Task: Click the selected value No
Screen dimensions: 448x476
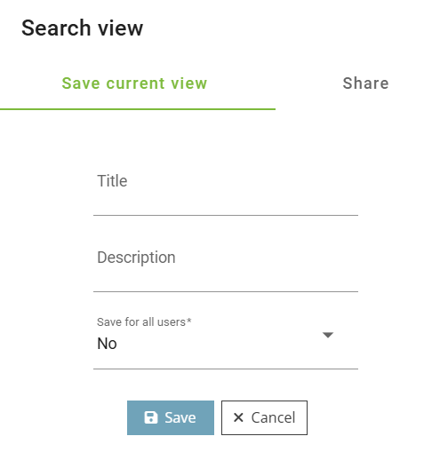Action: 107,344
